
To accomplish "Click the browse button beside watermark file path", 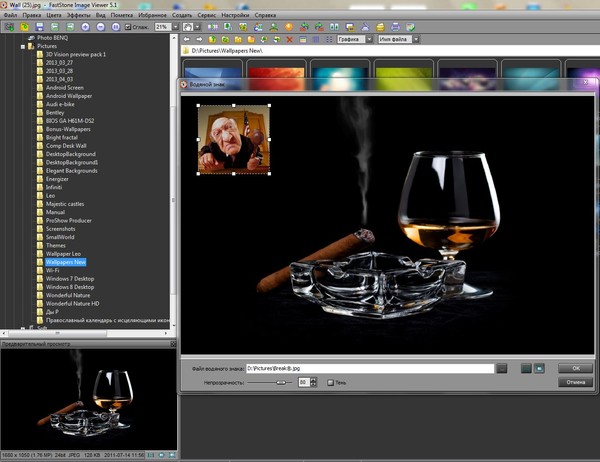I will pyautogui.click(x=502, y=368).
